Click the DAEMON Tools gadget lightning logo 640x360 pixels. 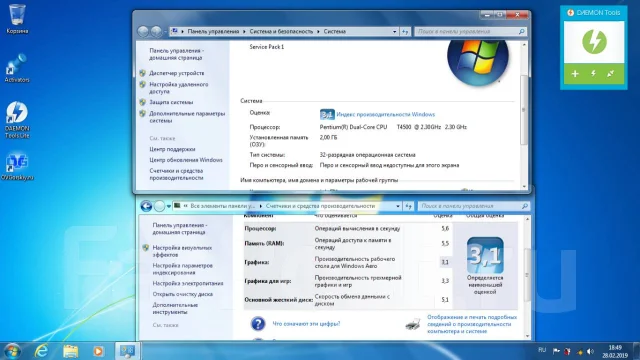click(594, 42)
